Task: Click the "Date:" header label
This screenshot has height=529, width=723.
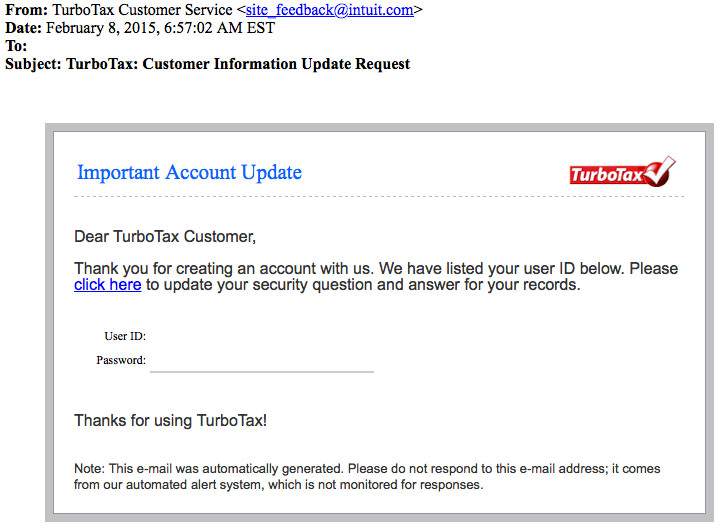Action: pyautogui.click(x=24, y=28)
